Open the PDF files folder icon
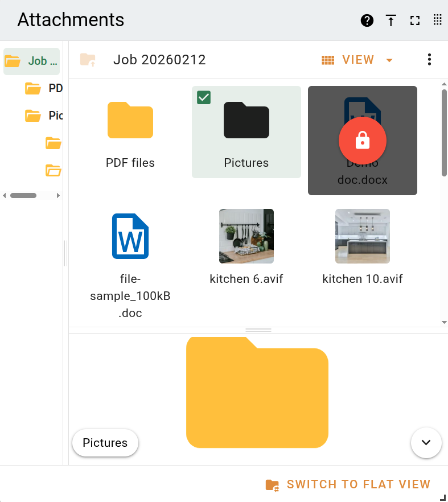 (x=130, y=120)
